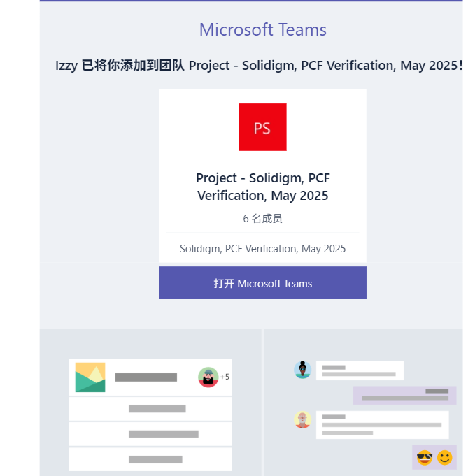Click the Microsoft Teams heading
Viewport: 468px width, 476px height.
click(262, 30)
